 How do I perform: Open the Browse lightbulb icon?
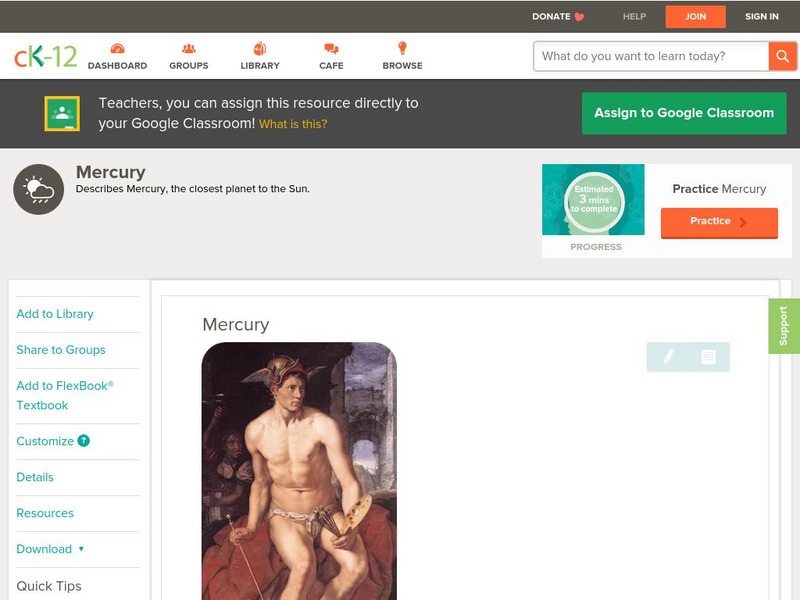point(402,49)
